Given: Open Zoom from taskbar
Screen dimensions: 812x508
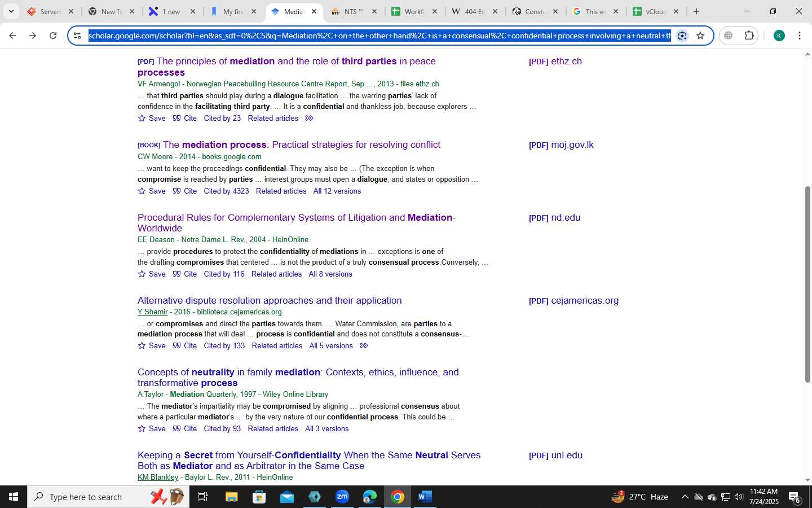Looking at the screenshot, I should point(342,497).
